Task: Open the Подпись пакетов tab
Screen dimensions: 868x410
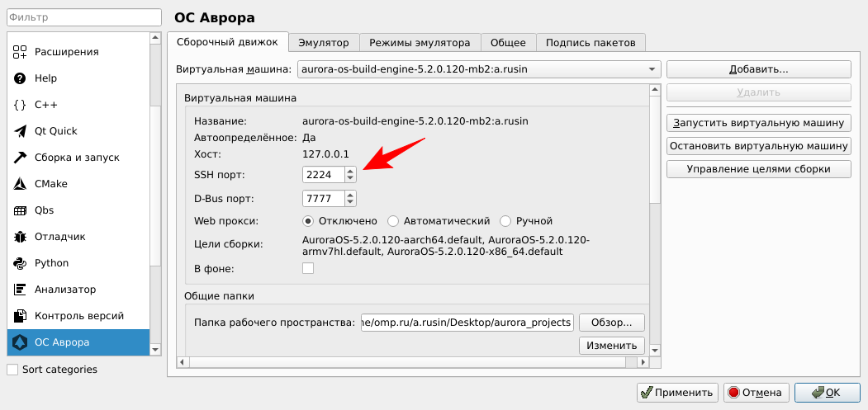Action: tap(591, 42)
